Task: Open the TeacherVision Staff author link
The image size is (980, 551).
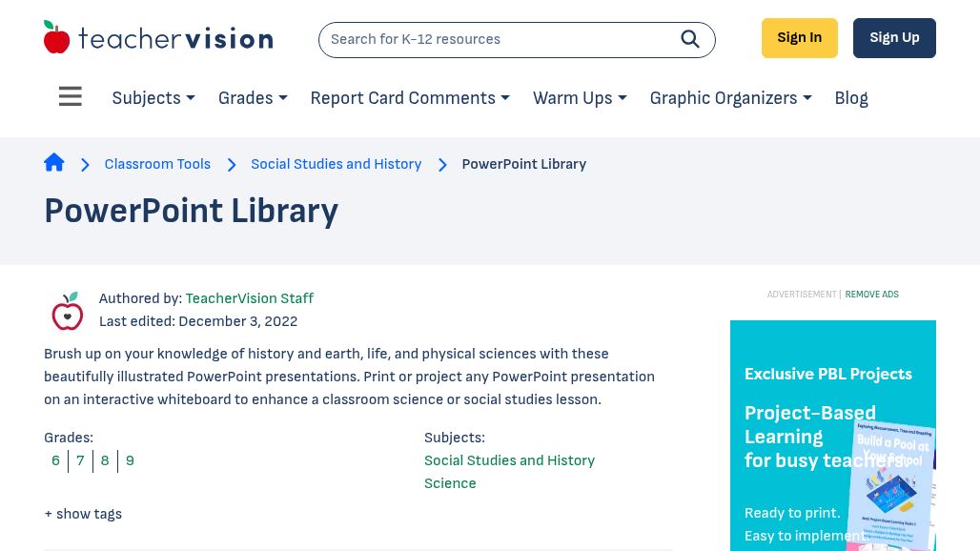Action: [249, 298]
